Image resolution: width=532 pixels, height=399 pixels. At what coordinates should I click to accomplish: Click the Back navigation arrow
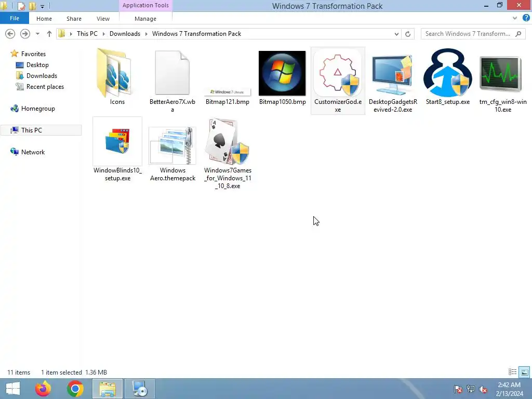[10, 34]
